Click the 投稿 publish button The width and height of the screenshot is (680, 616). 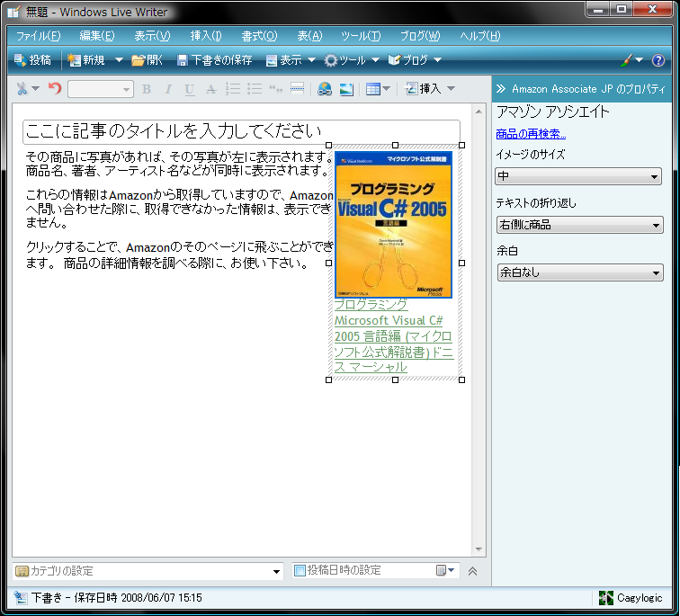pyautogui.click(x=32, y=60)
